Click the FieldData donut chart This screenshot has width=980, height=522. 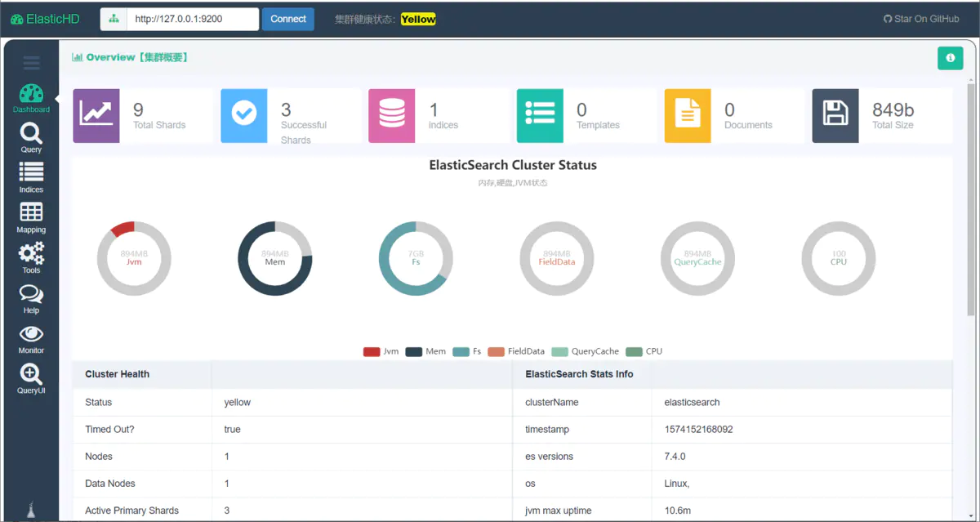557,258
